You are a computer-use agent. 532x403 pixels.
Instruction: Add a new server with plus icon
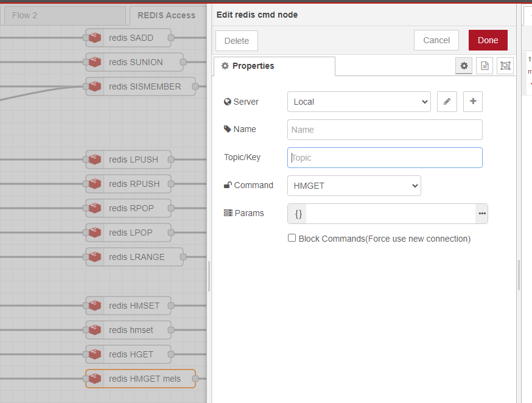coord(473,102)
